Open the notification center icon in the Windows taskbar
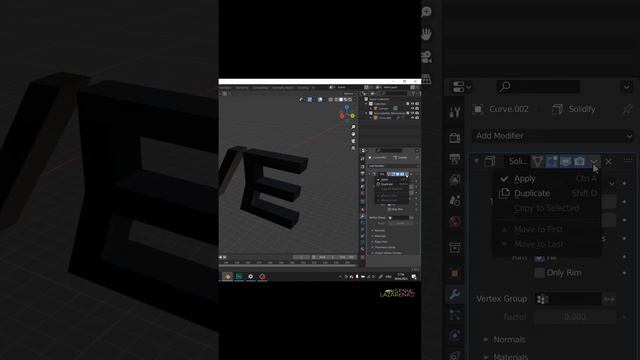The image size is (640, 360). click(x=414, y=277)
